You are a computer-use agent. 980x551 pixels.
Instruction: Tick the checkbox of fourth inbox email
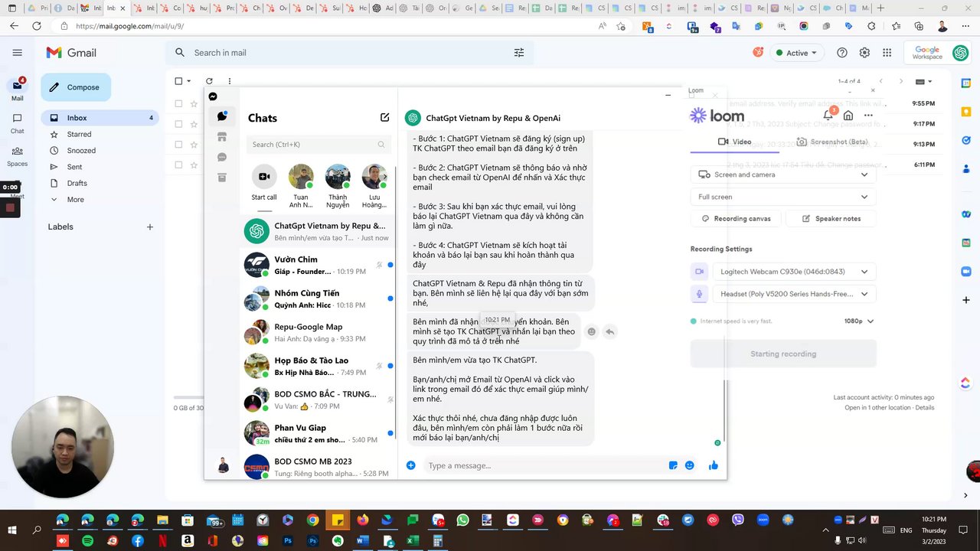tap(178, 165)
